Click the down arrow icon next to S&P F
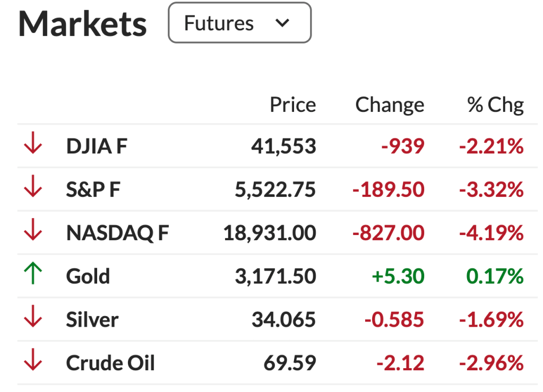The width and height of the screenshot is (543, 392). coord(33,189)
